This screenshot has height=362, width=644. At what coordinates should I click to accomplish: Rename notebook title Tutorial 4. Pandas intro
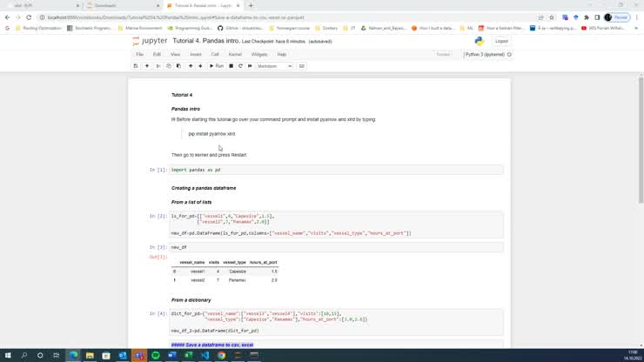(x=205, y=41)
